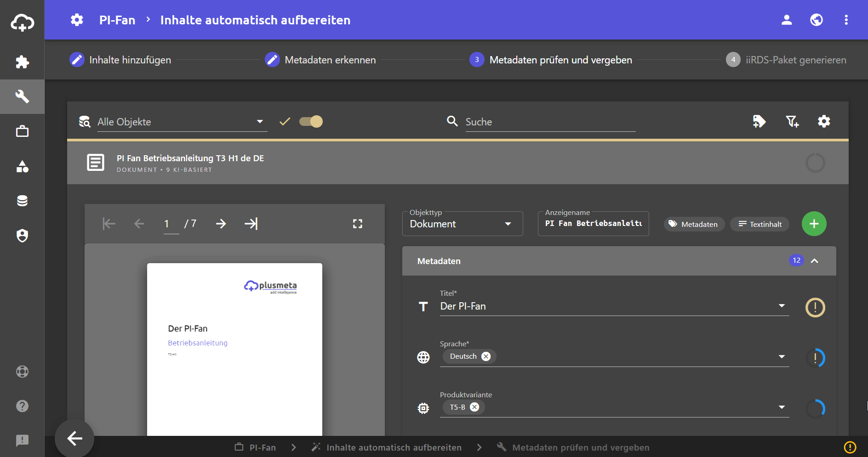
Task: Click the round back arrow button
Action: point(74,439)
